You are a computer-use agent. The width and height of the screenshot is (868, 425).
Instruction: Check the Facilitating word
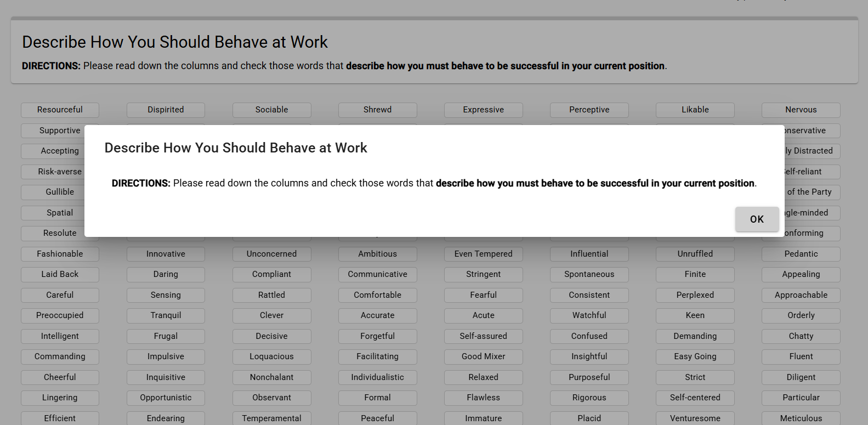tap(377, 356)
